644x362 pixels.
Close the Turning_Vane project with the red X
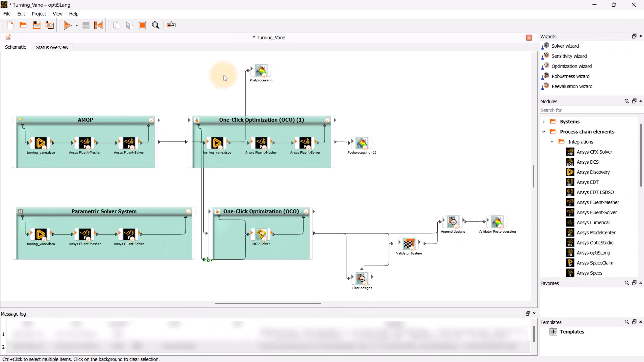529,38
